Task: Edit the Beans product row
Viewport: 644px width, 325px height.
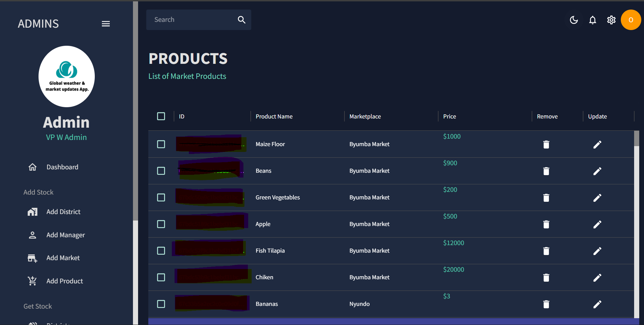Action: (597, 171)
